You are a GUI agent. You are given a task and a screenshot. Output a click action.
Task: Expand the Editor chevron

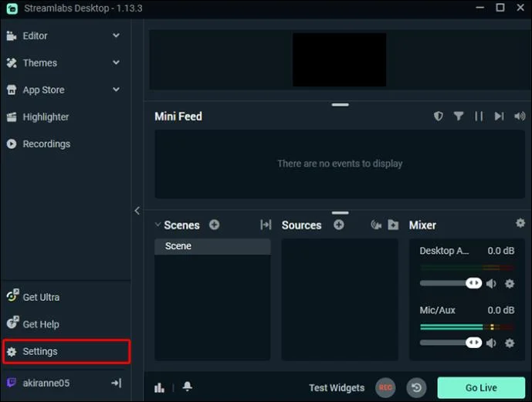click(x=116, y=35)
